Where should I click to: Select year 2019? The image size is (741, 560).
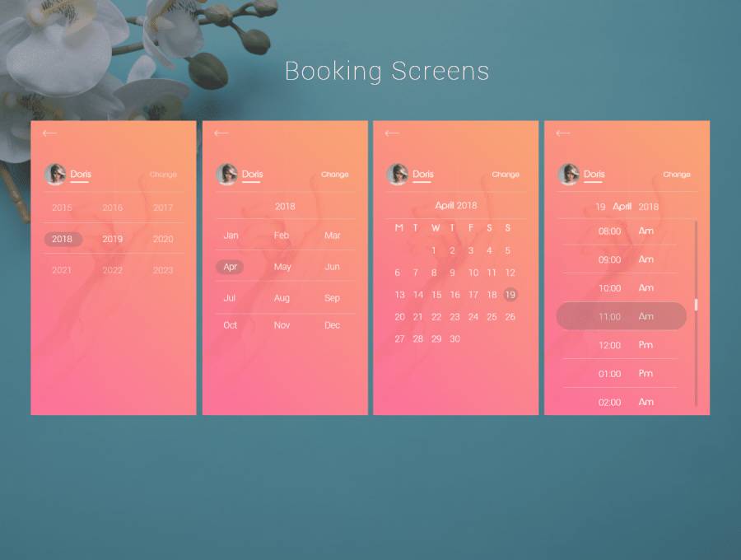[112, 240]
